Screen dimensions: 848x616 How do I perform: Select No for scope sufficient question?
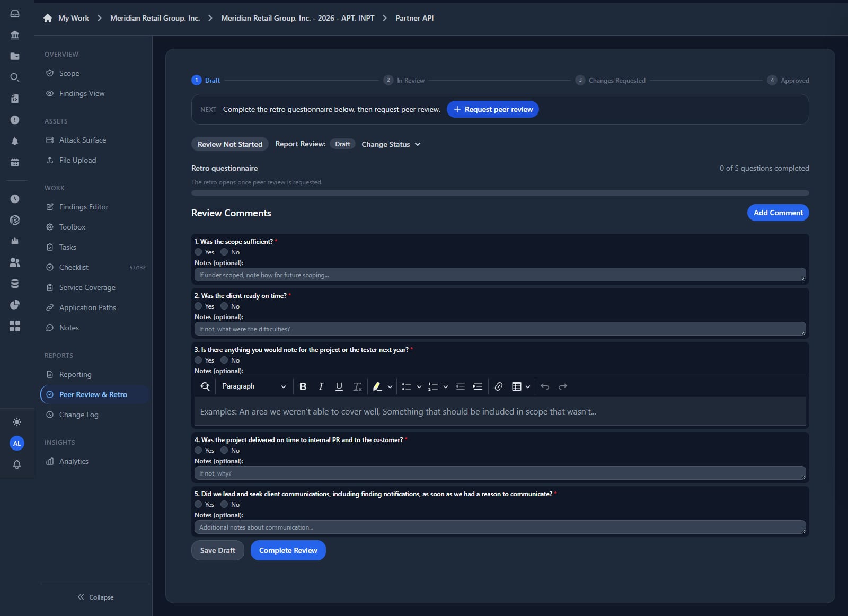(224, 252)
